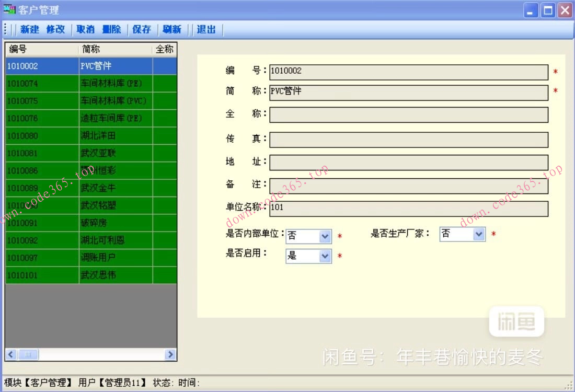575x392 pixels.
Task: Click 取消 in the toolbar
Action: coord(85,30)
